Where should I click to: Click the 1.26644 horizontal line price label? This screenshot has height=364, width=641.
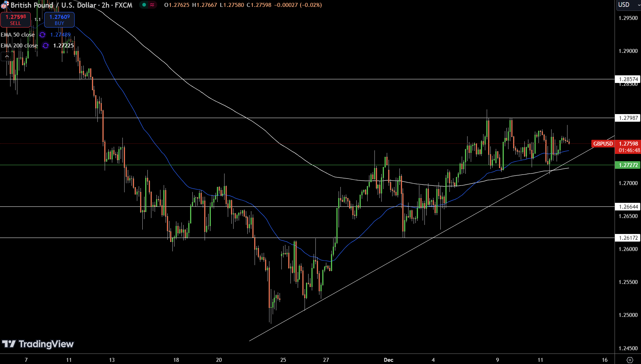(x=628, y=206)
